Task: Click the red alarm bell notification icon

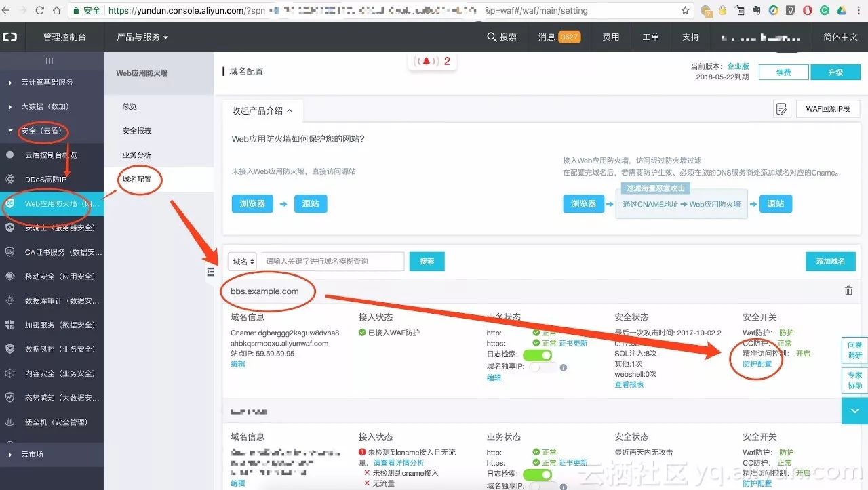Action: (427, 61)
